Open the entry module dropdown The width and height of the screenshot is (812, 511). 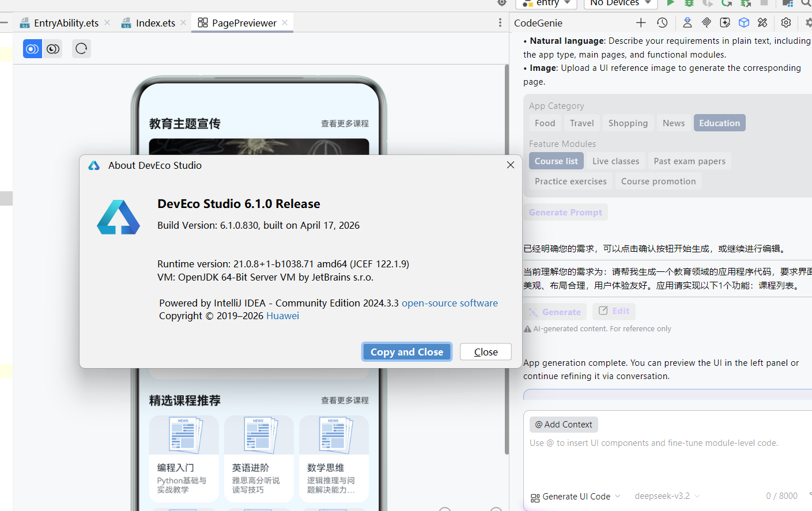(546, 3)
